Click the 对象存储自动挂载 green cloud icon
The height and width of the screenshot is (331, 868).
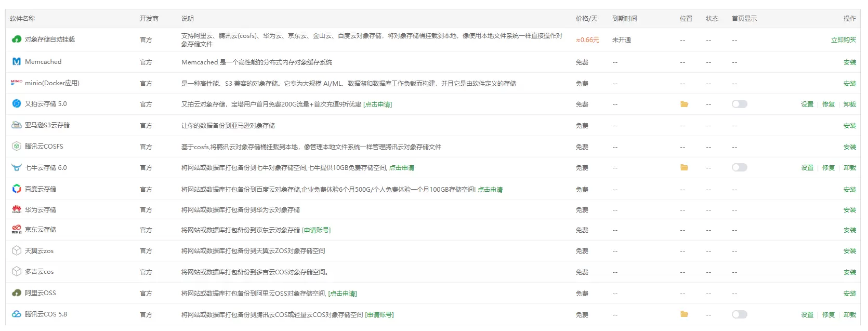click(x=17, y=39)
